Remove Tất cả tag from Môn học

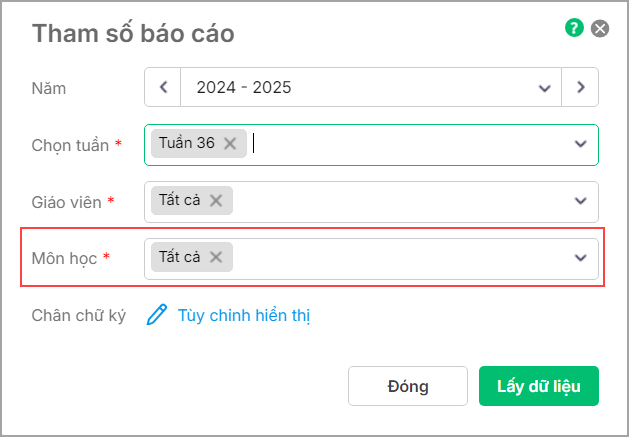[x=216, y=257]
